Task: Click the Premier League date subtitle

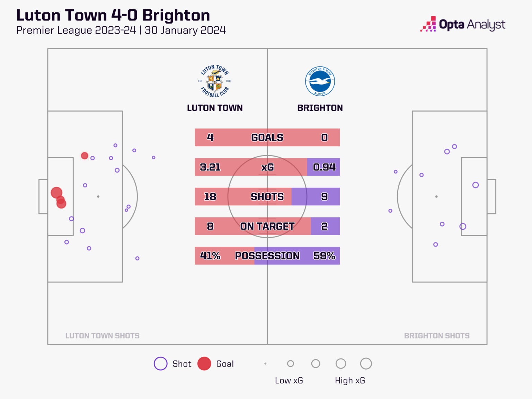Action: click(x=121, y=30)
